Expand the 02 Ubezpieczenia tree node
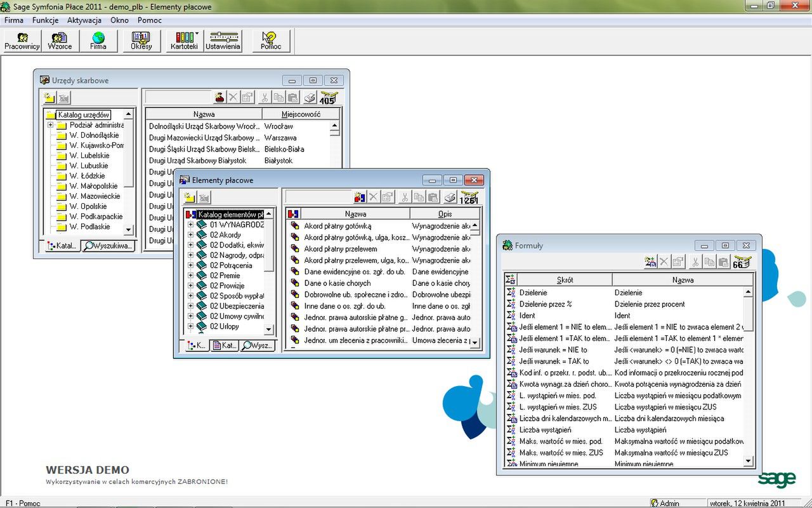 190,306
